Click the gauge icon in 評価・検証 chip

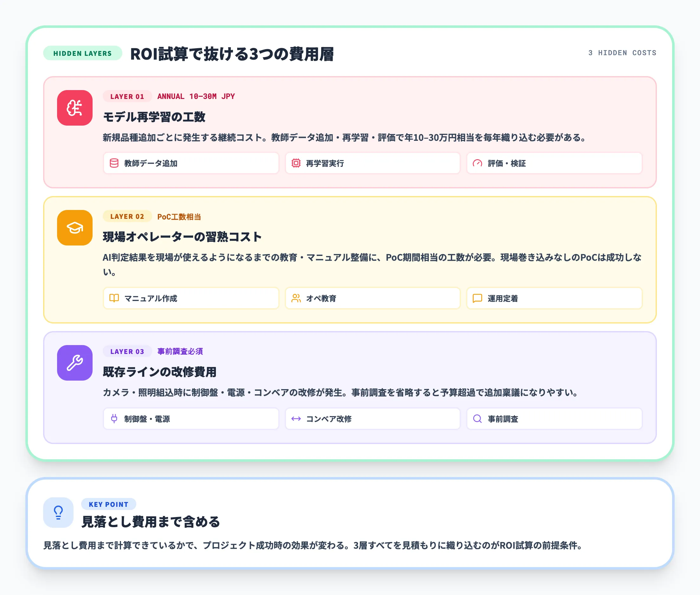coord(477,163)
